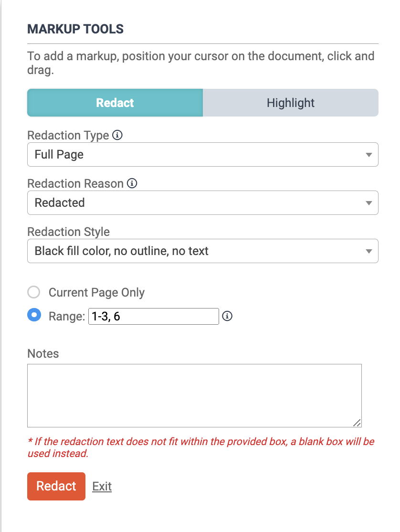Image resolution: width=400 pixels, height=532 pixels.
Task: Select the Current Page Only option
Action: pyautogui.click(x=33, y=292)
